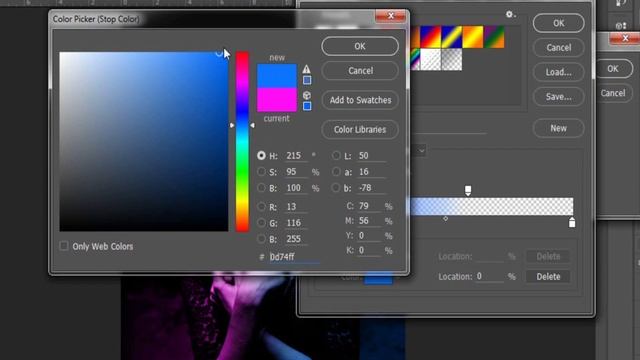Open Color Libraries

coord(360,129)
